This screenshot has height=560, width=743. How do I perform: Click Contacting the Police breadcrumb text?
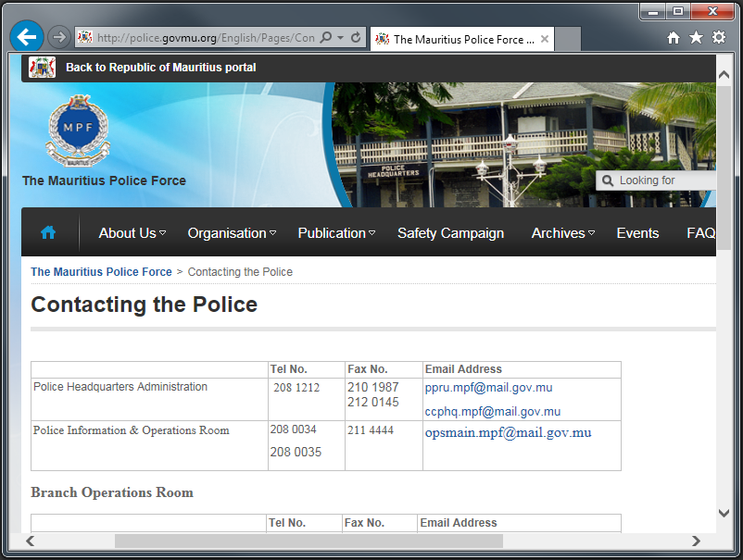click(240, 272)
